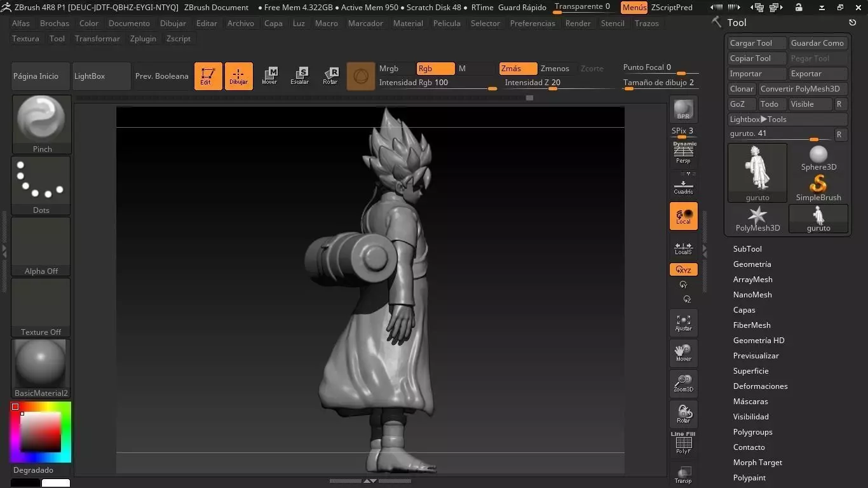This screenshot has height=488, width=868.
Task: Open the Dots stroke selector
Action: pyautogui.click(x=41, y=186)
